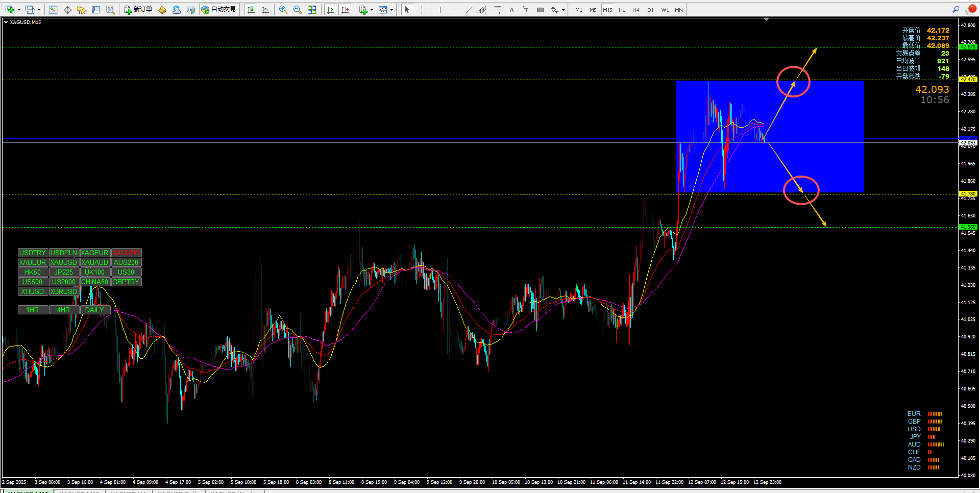This screenshot has width=980, height=493.
Task: Click the zoom in magnifier icon
Action: click(283, 10)
